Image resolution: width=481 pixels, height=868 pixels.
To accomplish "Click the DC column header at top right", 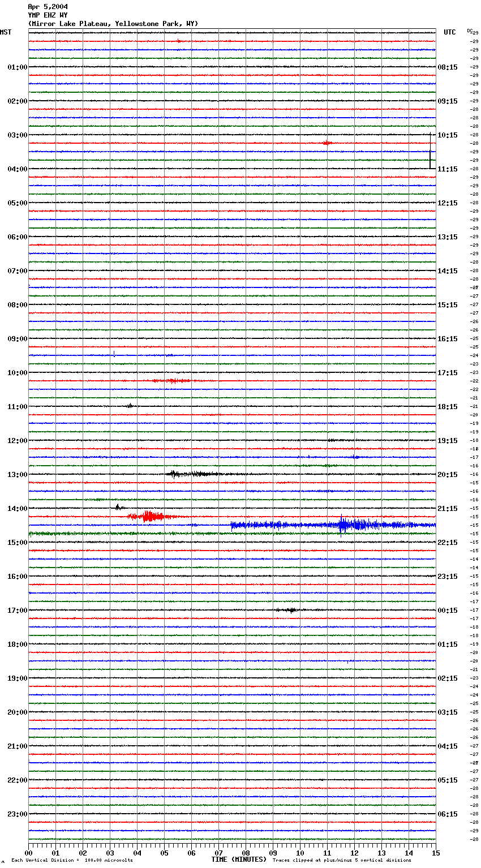I will (x=470, y=31).
